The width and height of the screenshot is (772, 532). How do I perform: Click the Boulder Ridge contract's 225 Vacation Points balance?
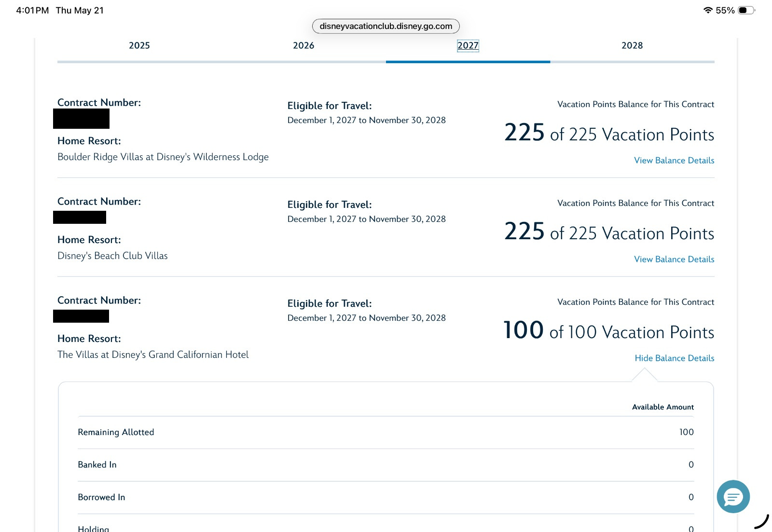tap(609, 133)
